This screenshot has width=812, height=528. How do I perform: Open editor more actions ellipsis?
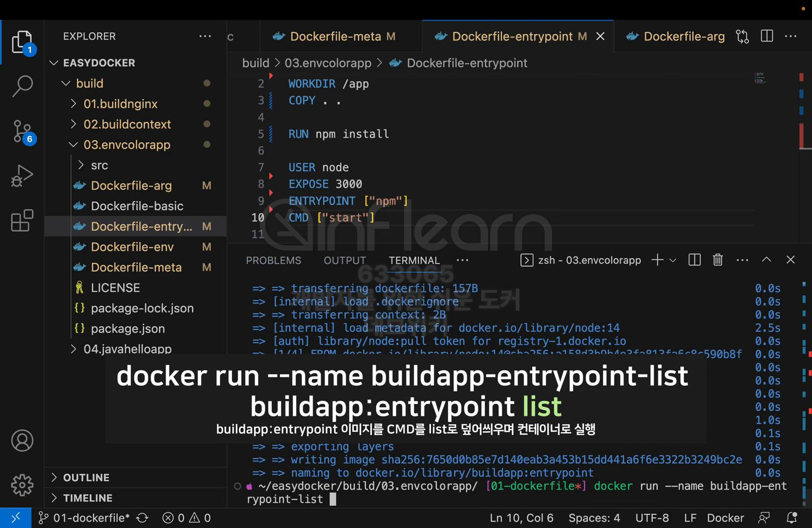[791, 36]
